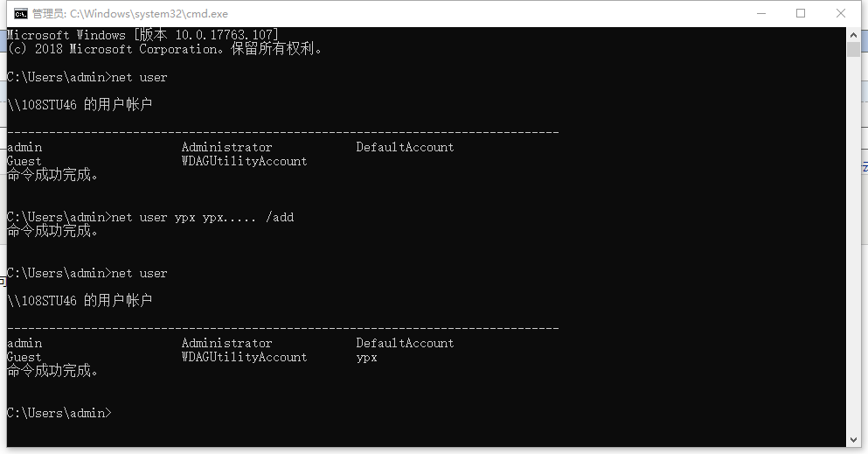Click the net user ypx /add command
The width and height of the screenshot is (868, 454).
(203, 217)
